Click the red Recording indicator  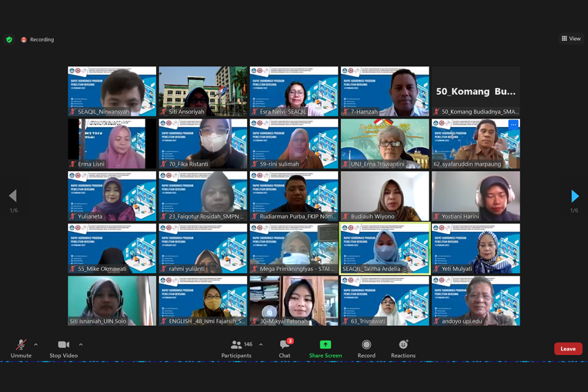tap(24, 40)
